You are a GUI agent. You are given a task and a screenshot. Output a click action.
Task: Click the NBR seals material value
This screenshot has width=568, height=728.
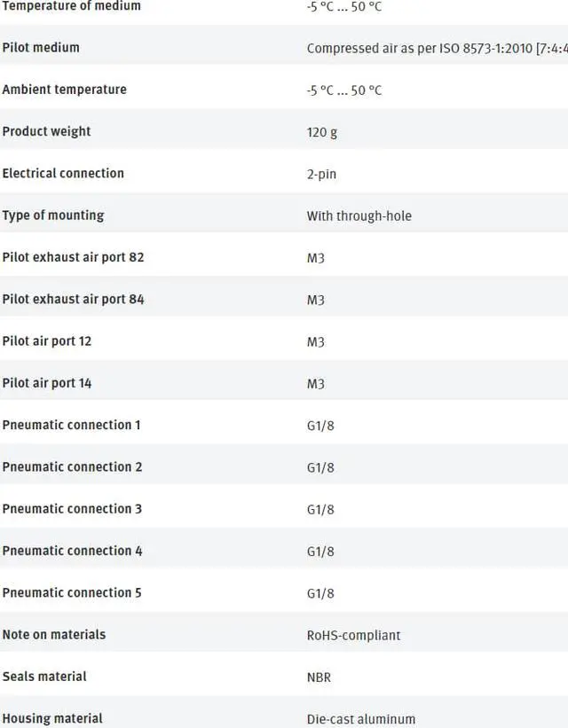(x=319, y=677)
